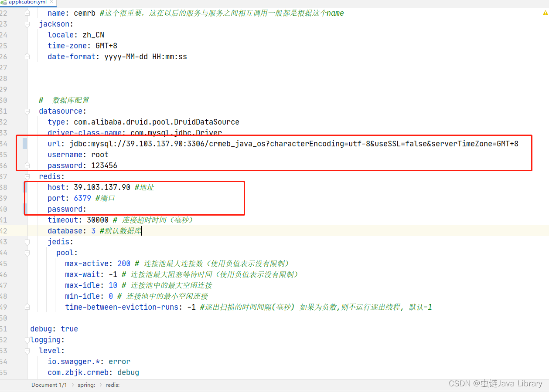Click the 'password: 123456' line

pos(82,166)
